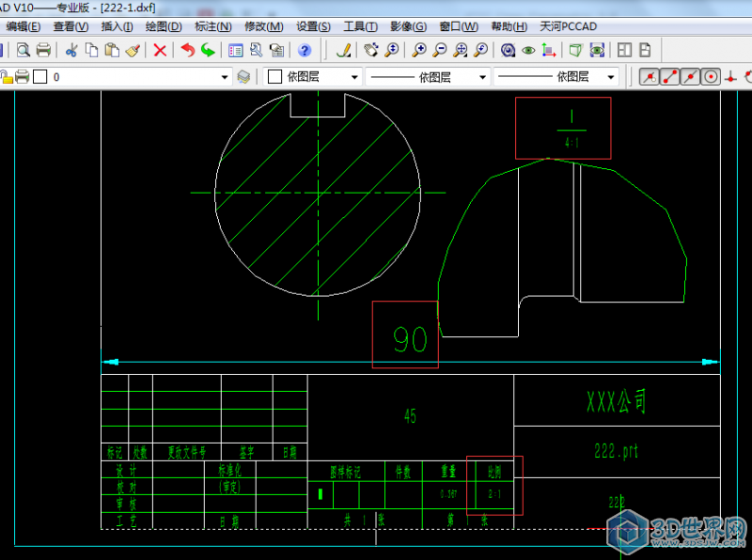Toggle layer lock padlock icon
The image size is (752, 560).
click(x=6, y=77)
